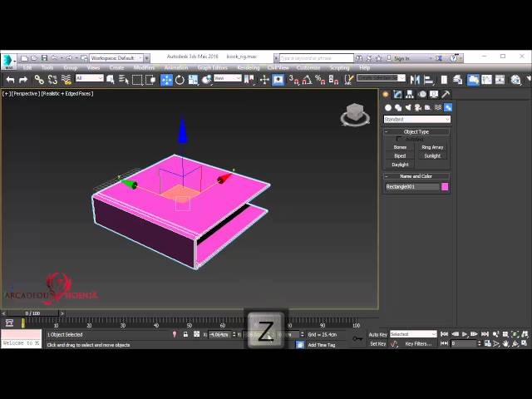Click the Sunlight button
The height and width of the screenshot is (399, 532).
(432, 155)
